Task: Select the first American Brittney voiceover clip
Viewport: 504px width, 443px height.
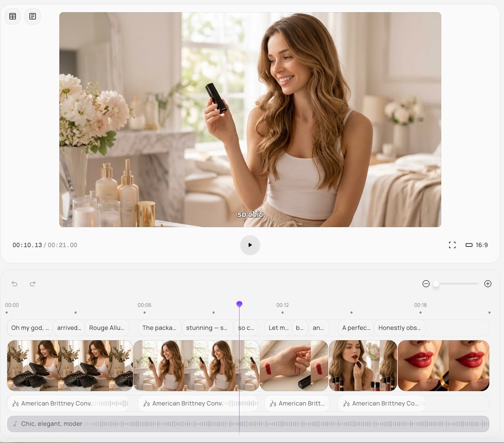Action: click(x=68, y=403)
